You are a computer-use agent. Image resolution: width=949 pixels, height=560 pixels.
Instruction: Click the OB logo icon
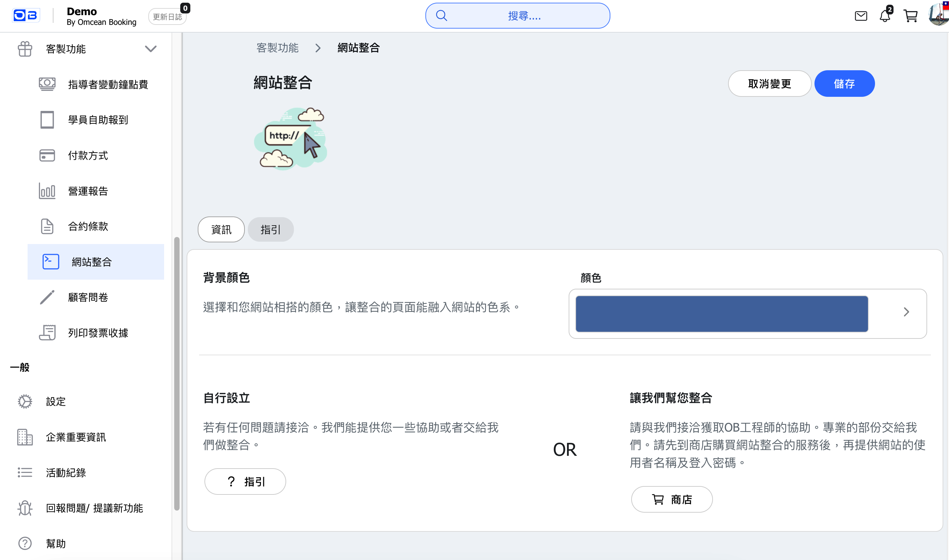tap(25, 15)
